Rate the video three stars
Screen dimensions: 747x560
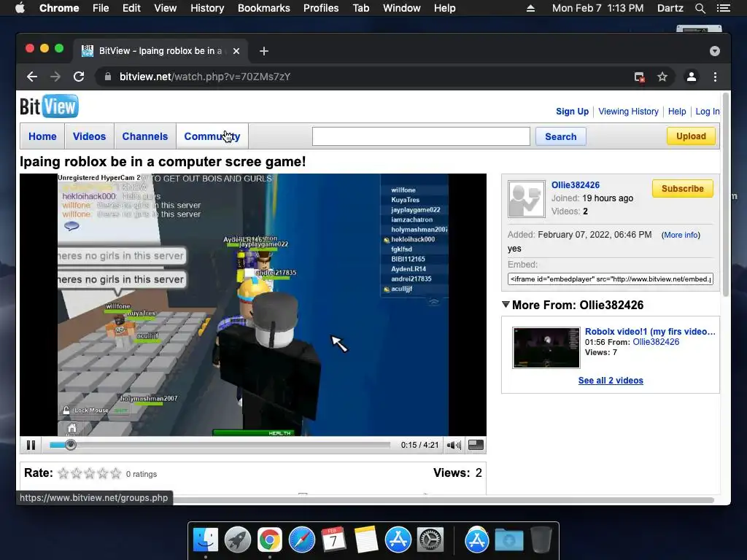point(90,473)
